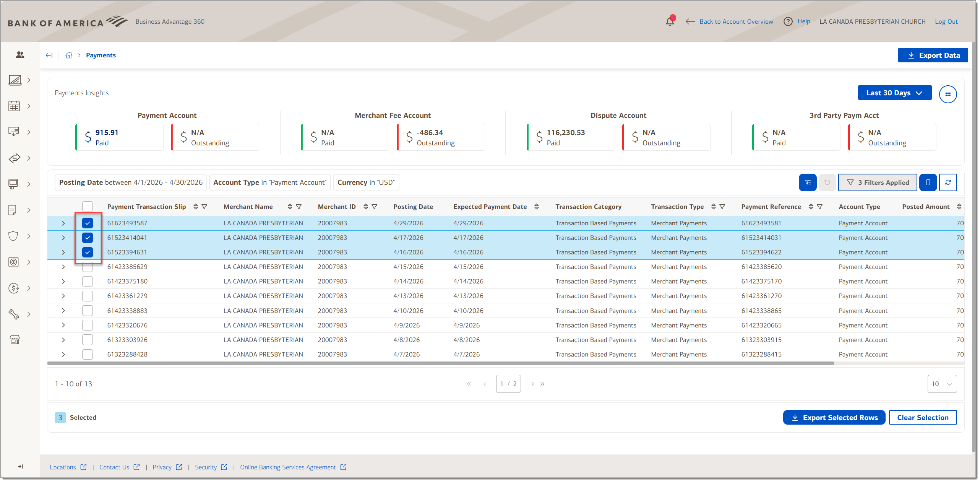
Task: Refresh the payments table
Action: (x=948, y=182)
